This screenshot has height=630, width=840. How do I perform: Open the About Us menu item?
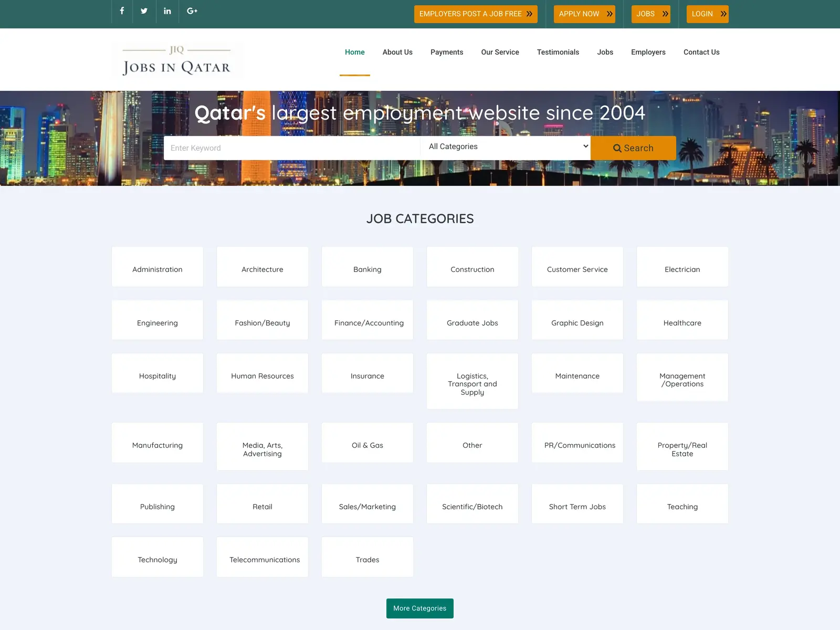point(397,52)
